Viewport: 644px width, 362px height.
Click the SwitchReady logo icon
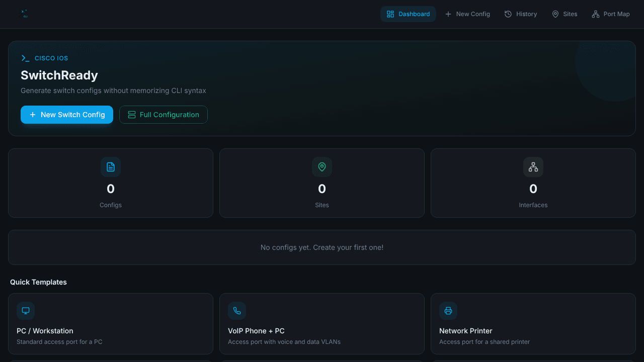coord(24,14)
